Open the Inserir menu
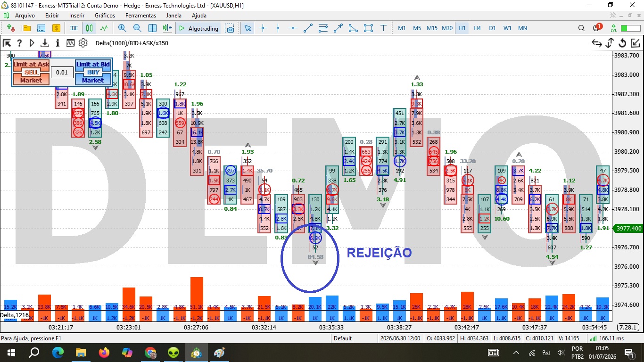 click(x=77, y=15)
